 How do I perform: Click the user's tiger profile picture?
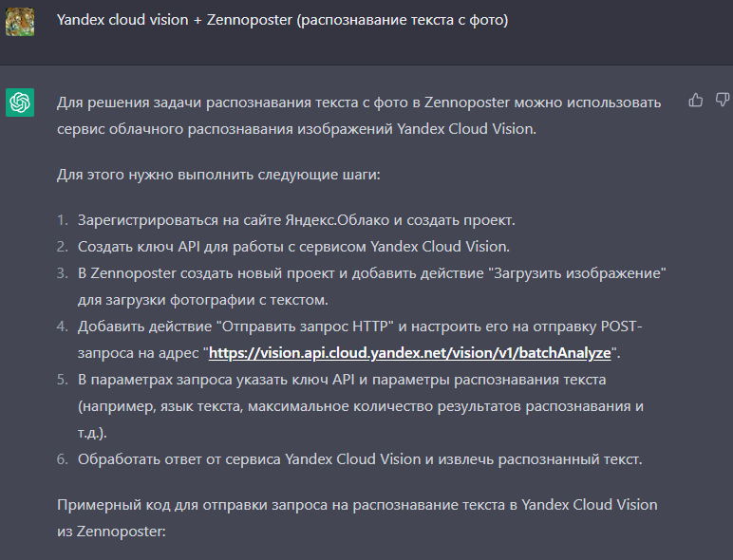click(20, 22)
